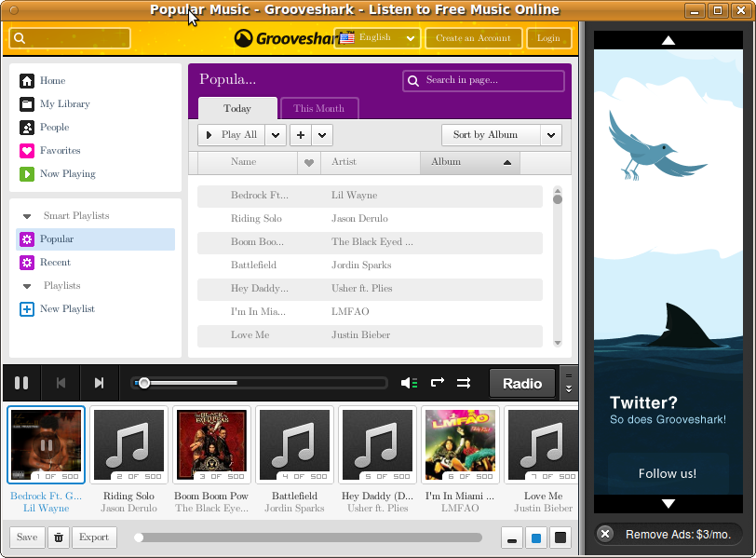Click the heart favorites column header
756x558 pixels.
tap(309, 162)
